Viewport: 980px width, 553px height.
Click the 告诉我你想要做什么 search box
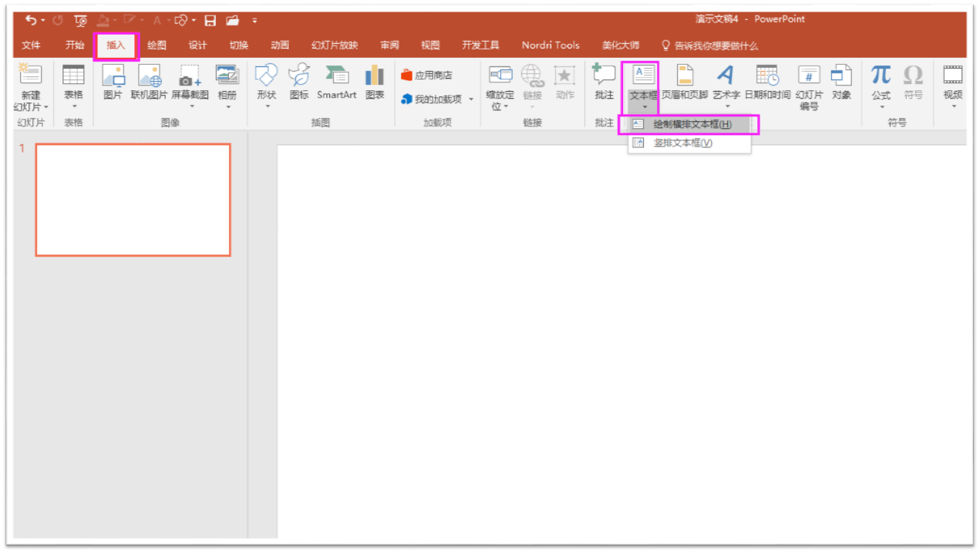[x=710, y=46]
